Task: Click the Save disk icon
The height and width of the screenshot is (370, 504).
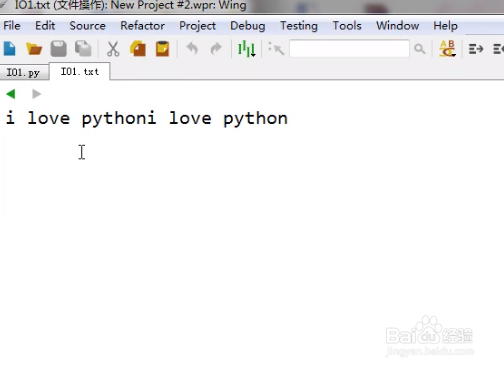Action: pos(58,49)
